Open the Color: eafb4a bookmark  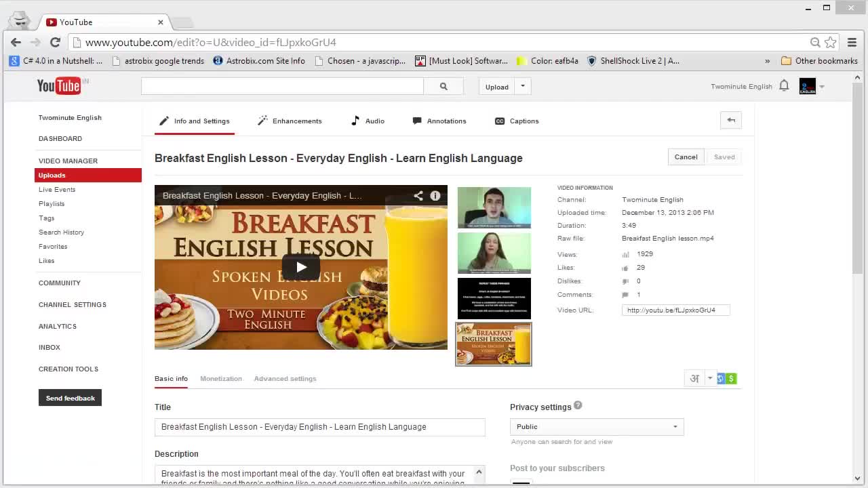click(548, 61)
